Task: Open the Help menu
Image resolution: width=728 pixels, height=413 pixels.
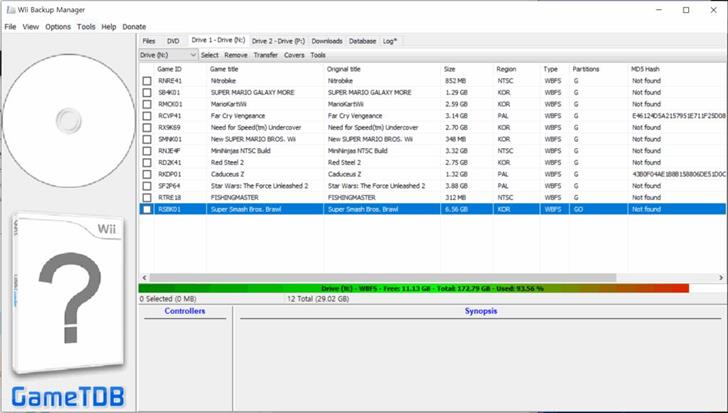Action: 109,27
